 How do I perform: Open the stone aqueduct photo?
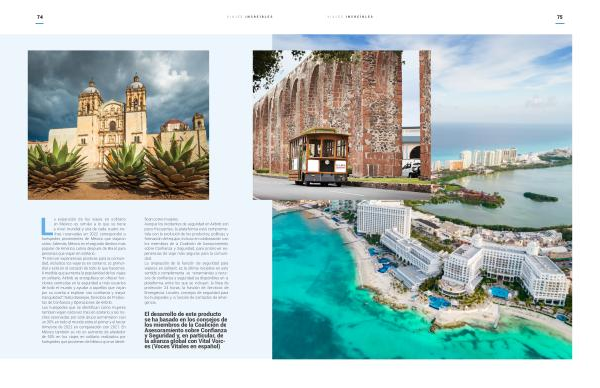point(342,125)
